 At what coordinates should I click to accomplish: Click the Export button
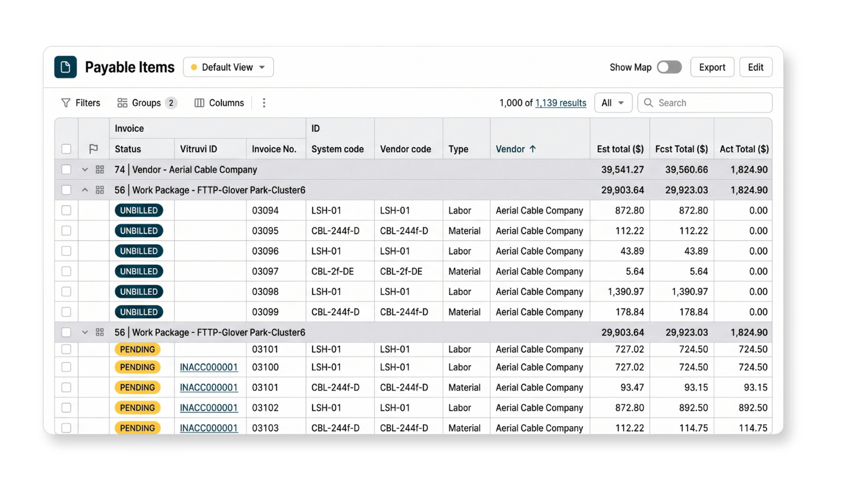(x=712, y=67)
